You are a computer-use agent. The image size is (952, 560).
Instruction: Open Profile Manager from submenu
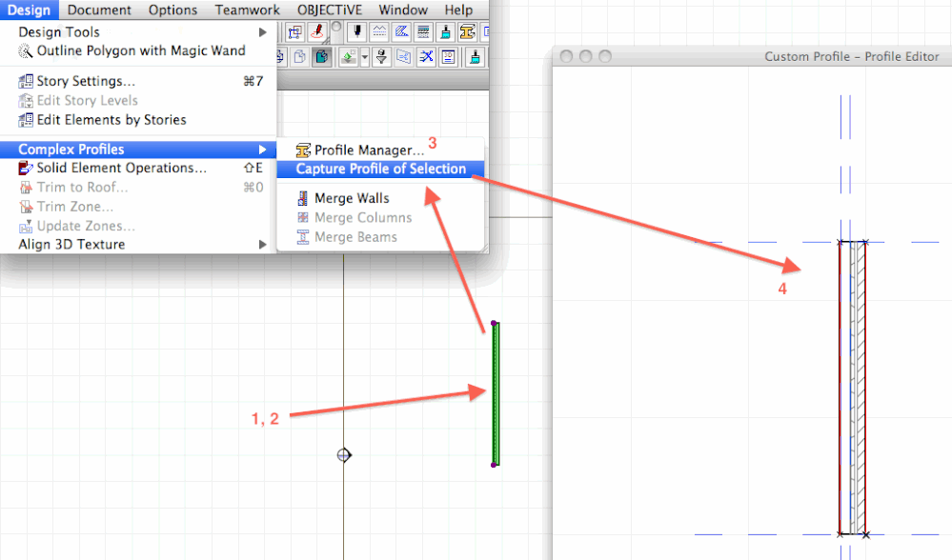pos(380,150)
